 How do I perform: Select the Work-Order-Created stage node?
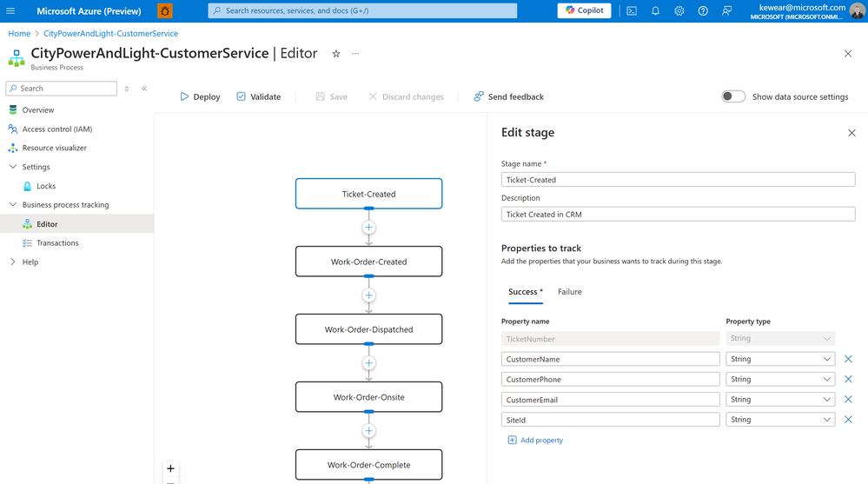point(368,262)
